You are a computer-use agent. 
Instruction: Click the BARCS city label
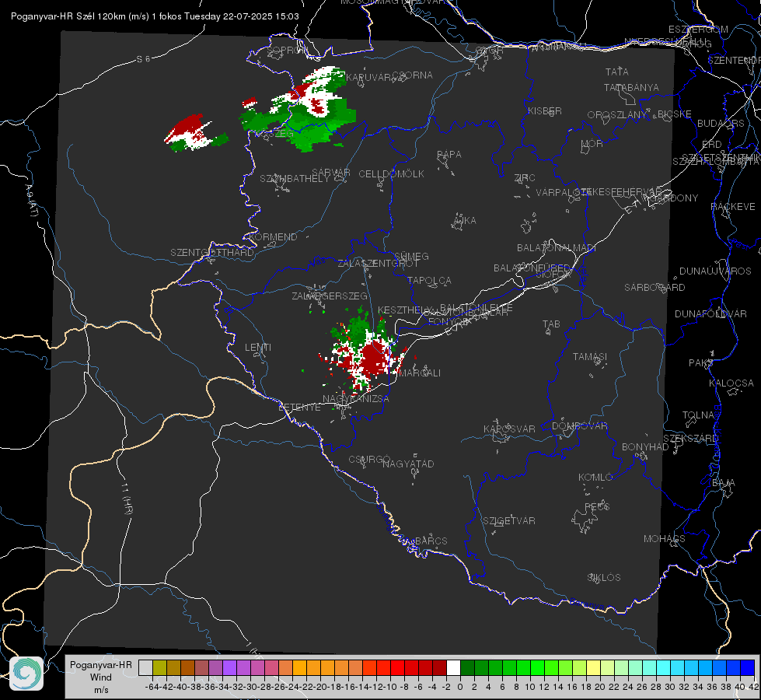coord(431,541)
